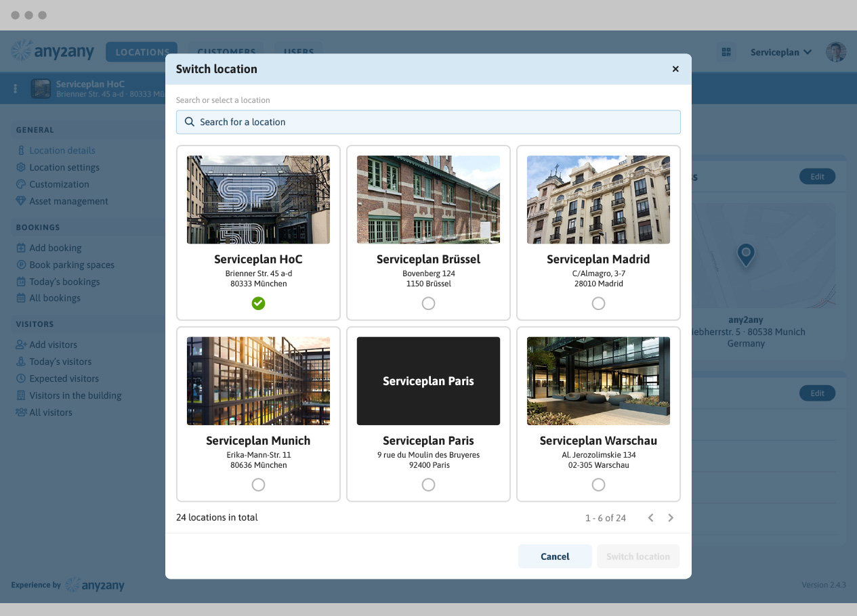Click the Switch location button

637,556
